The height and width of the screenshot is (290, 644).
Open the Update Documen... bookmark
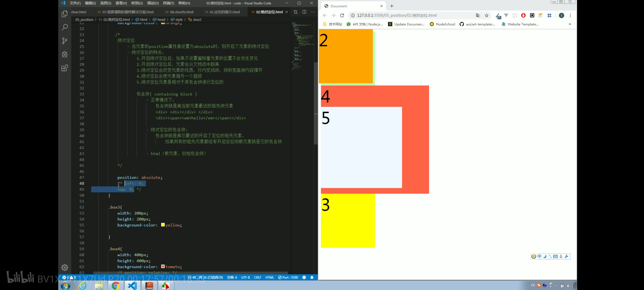pyautogui.click(x=407, y=24)
